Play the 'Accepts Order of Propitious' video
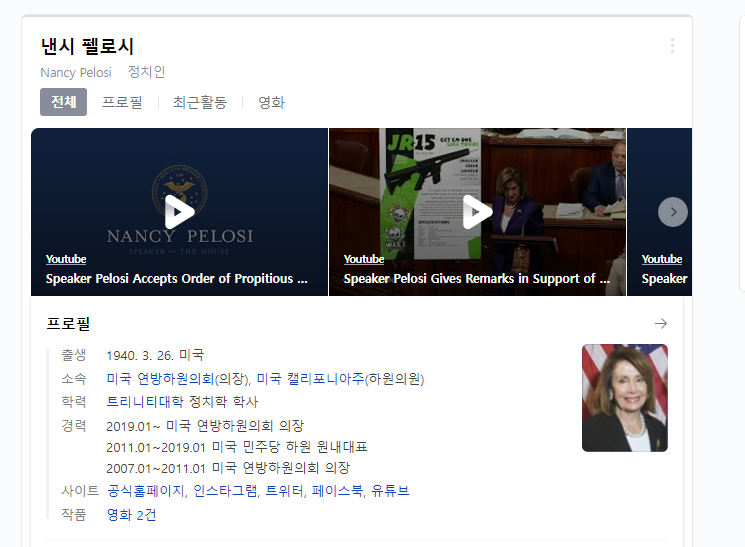Screen dimensions: 745x547 pos(180,212)
